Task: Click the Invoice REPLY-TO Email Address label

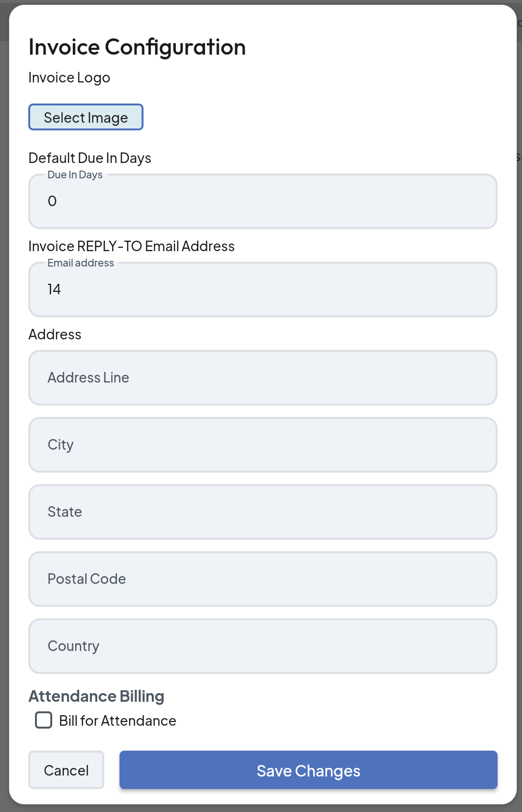Action: click(131, 246)
